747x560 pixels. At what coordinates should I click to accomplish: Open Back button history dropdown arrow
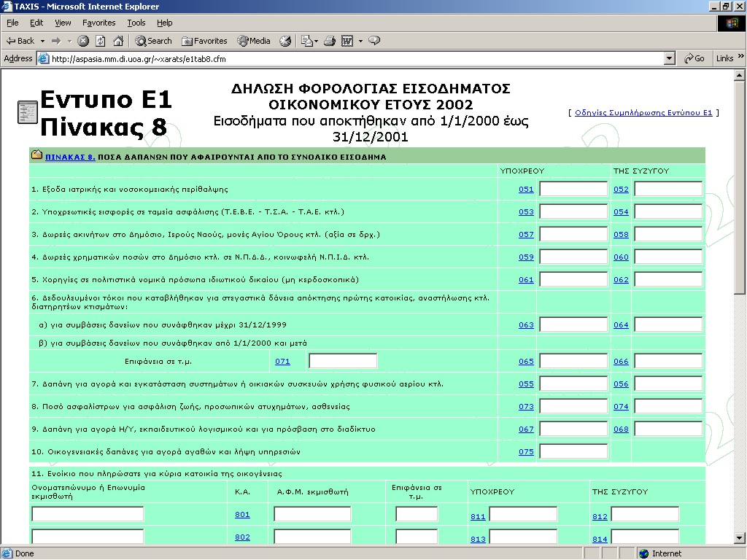[x=42, y=42]
